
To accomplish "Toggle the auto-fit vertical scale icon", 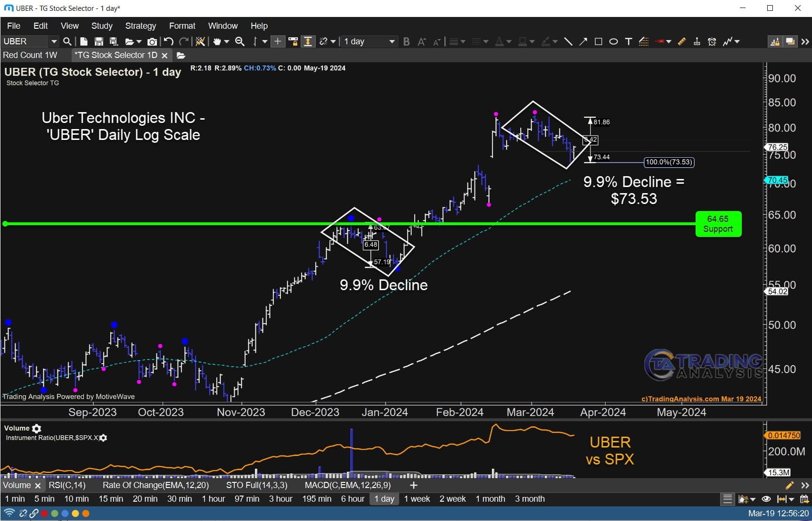I will [308, 41].
